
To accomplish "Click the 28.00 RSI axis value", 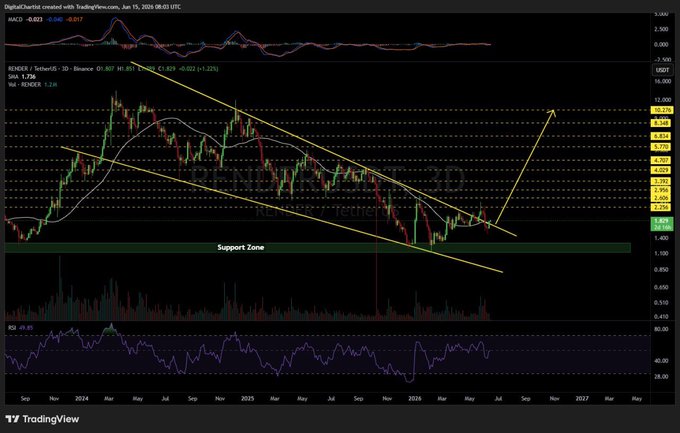I will [x=662, y=377].
